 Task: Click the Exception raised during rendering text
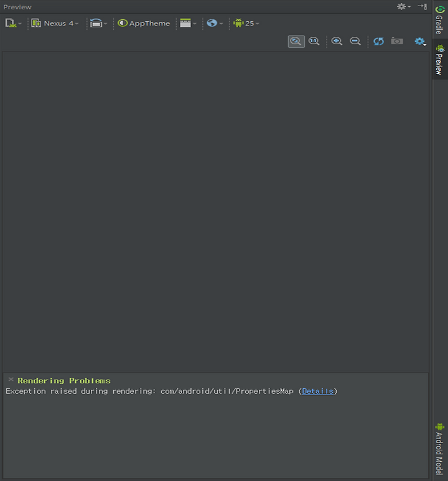[81, 391]
